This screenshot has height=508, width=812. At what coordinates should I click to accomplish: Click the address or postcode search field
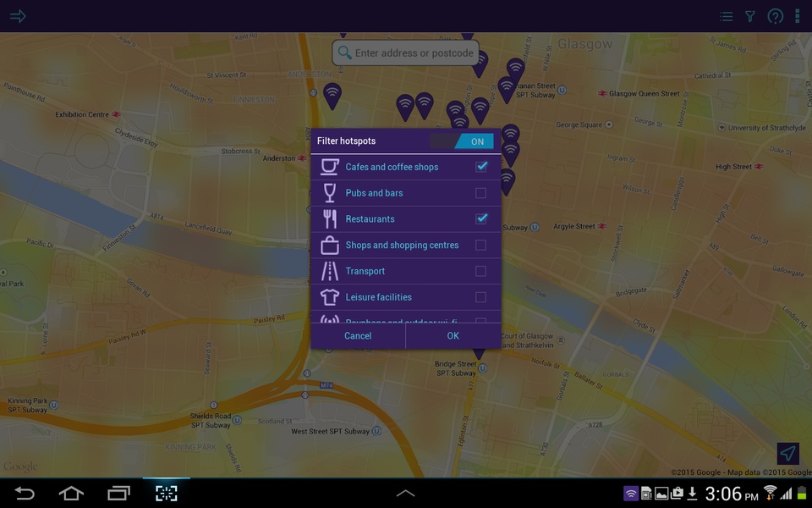tap(405, 52)
